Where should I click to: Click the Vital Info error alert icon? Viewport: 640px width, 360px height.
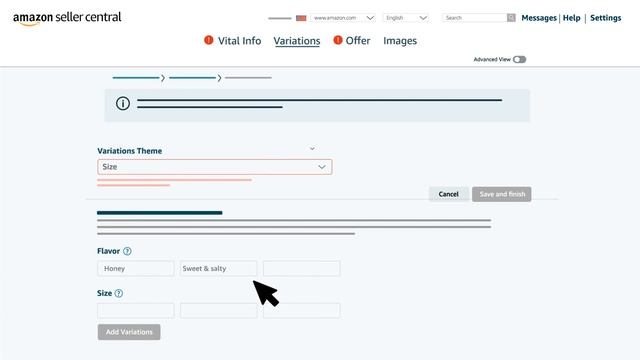tap(209, 40)
